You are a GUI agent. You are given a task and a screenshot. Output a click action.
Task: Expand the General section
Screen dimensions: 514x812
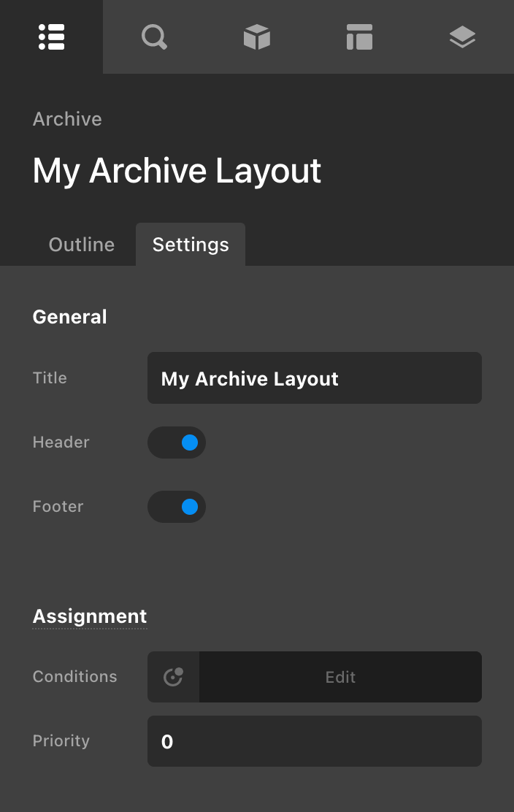coord(69,316)
